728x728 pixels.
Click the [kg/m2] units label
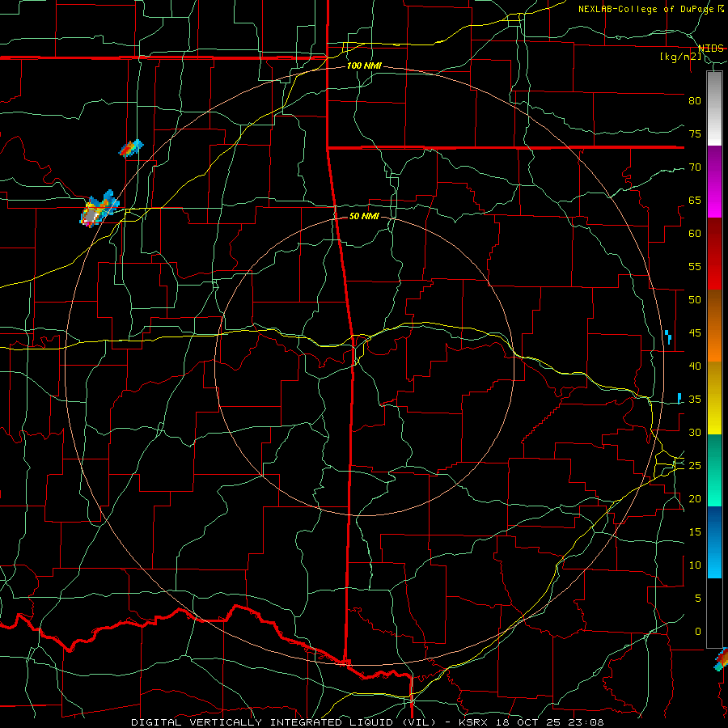pos(680,57)
